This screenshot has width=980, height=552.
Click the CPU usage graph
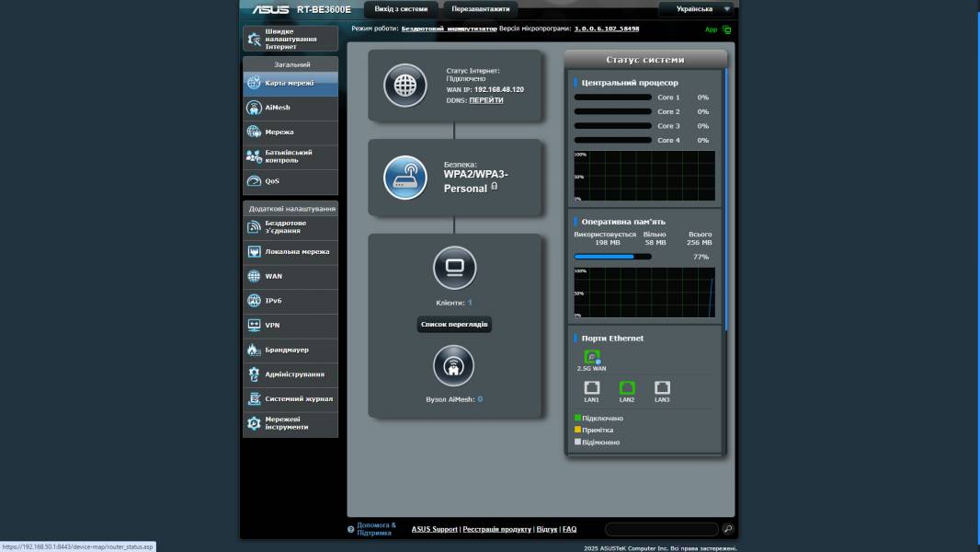point(644,176)
